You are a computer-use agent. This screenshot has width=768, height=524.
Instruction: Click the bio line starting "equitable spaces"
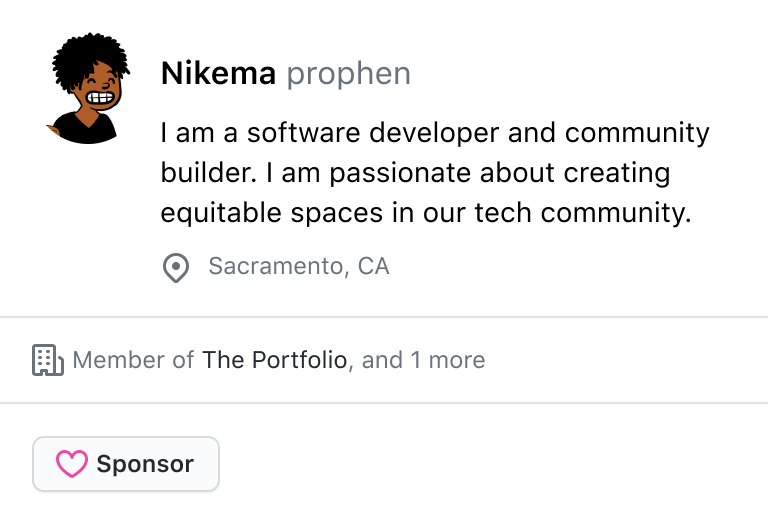[426, 213]
